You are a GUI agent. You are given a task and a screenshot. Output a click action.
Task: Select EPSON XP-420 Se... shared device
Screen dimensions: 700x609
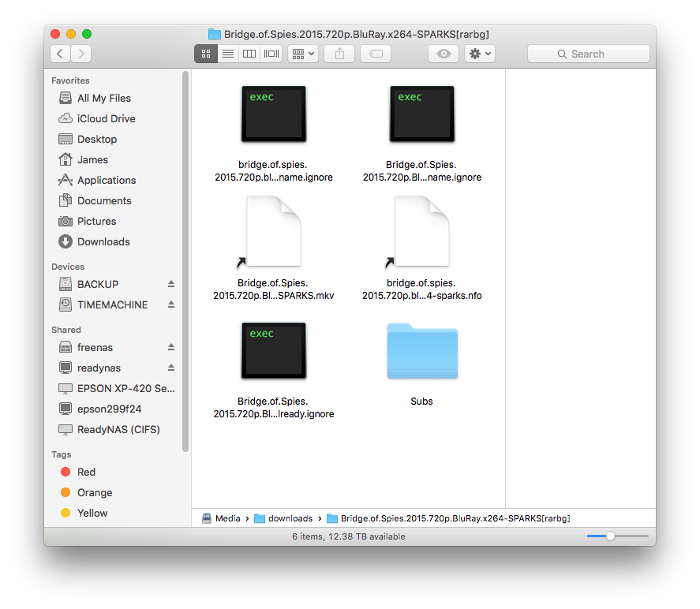click(x=115, y=389)
